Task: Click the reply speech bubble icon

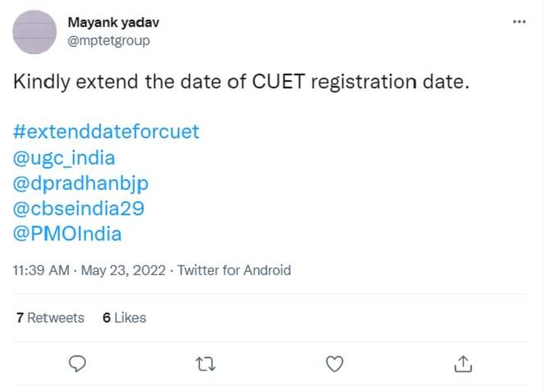Action: point(78,362)
